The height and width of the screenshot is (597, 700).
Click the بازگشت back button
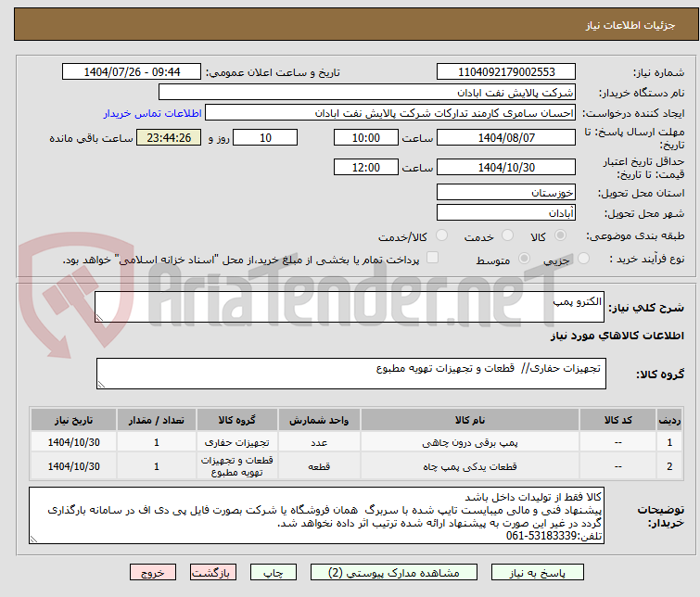coord(213,573)
